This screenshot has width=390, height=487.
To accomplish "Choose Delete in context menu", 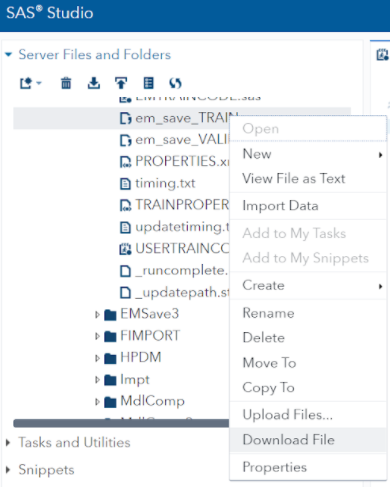I will click(308, 338).
